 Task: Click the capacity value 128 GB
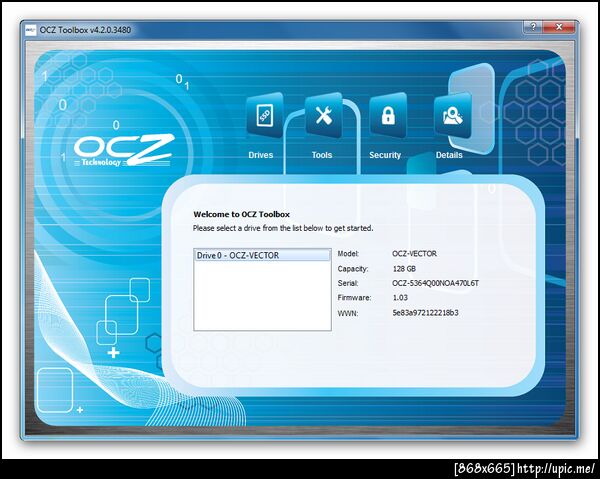tap(404, 269)
